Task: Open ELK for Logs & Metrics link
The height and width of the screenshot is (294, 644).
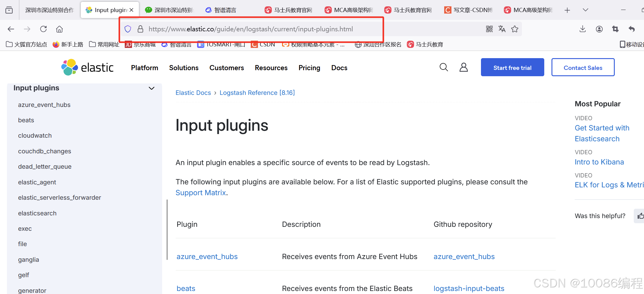Action: [609, 185]
